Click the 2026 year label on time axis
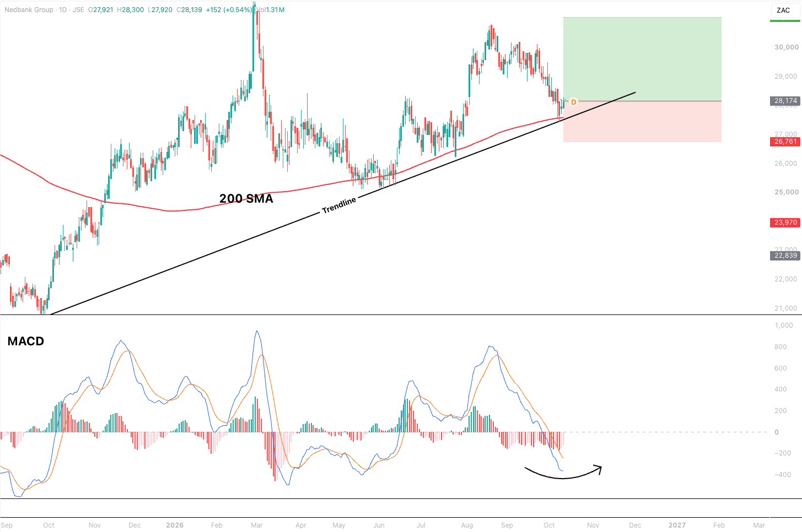 click(x=175, y=525)
